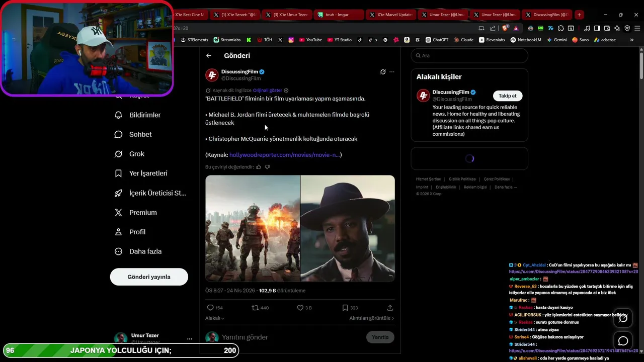
Task: Open Alıntıları görüntüle
Action: click(372, 318)
